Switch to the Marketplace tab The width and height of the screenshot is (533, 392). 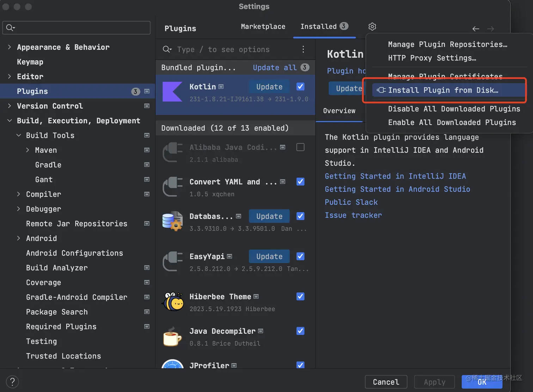coord(263,26)
